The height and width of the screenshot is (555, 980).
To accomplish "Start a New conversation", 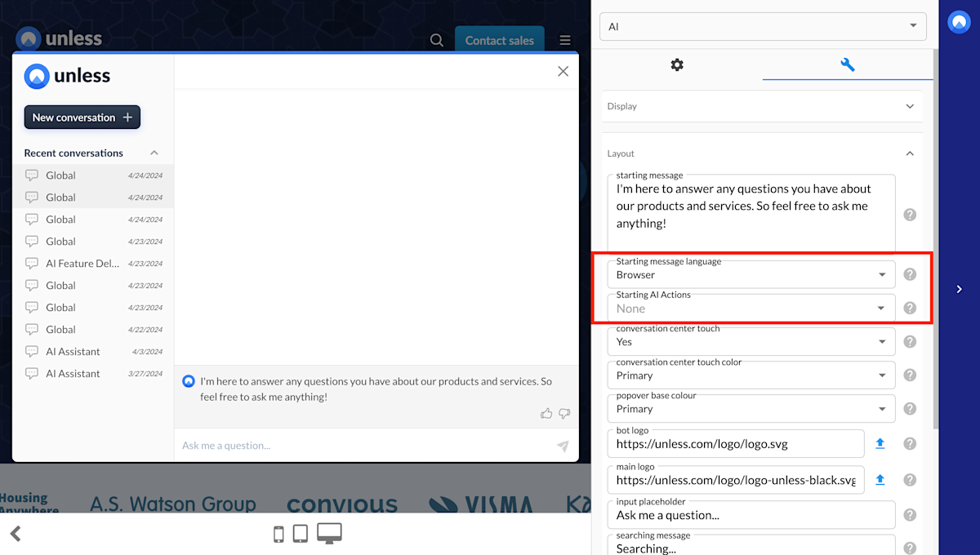I will [x=82, y=117].
